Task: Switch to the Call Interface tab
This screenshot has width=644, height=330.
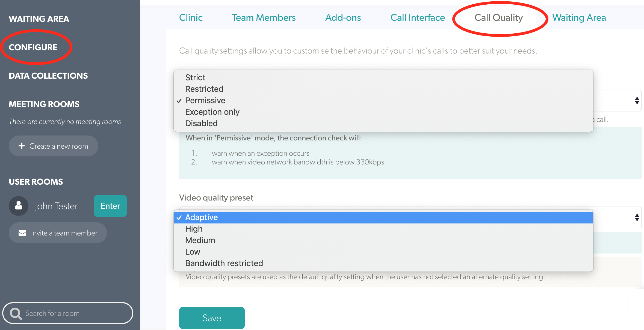Action: pyautogui.click(x=417, y=17)
